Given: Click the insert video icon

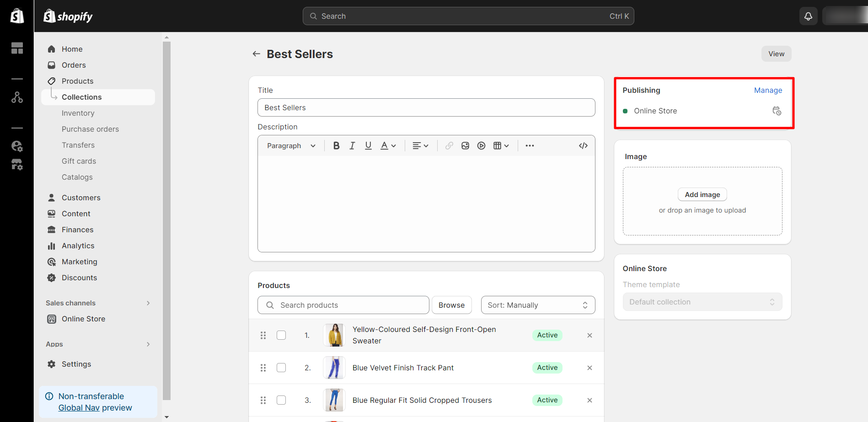Looking at the screenshot, I should click(481, 145).
